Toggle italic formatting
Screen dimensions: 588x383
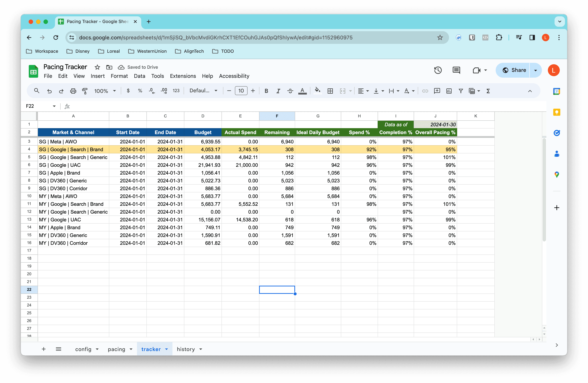coord(278,91)
